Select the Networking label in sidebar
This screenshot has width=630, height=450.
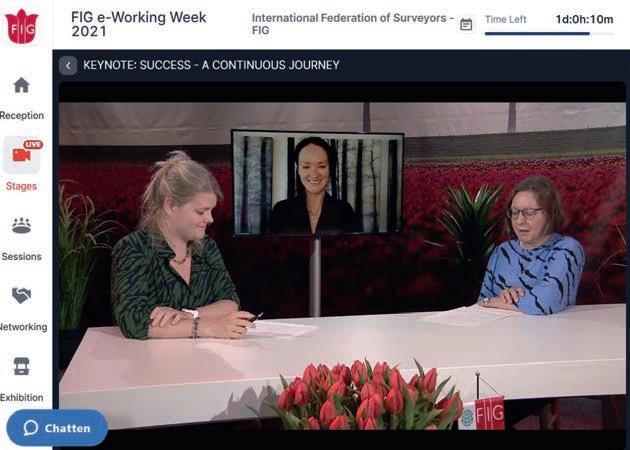23,327
